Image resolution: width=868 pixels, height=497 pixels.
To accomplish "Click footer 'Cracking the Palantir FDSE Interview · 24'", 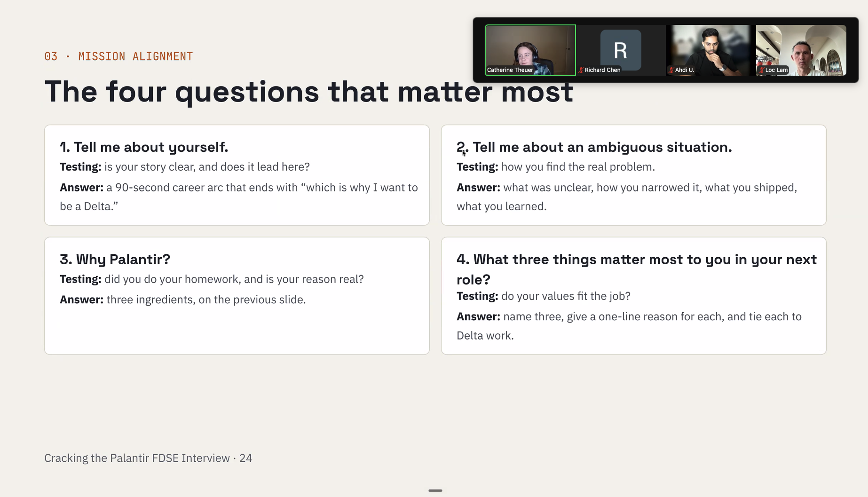I will click(x=148, y=458).
